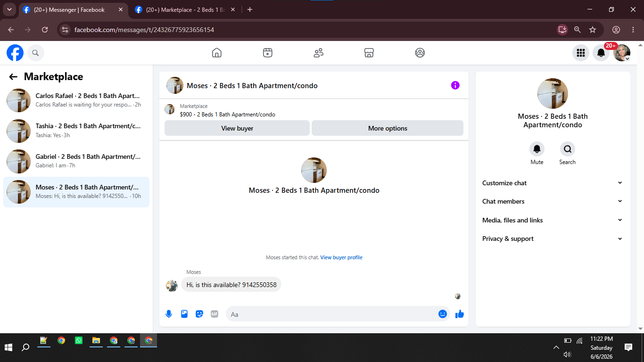Image resolution: width=644 pixels, height=362 pixels.
Task: Open File Explorer from the taskbar
Action: tap(96, 340)
